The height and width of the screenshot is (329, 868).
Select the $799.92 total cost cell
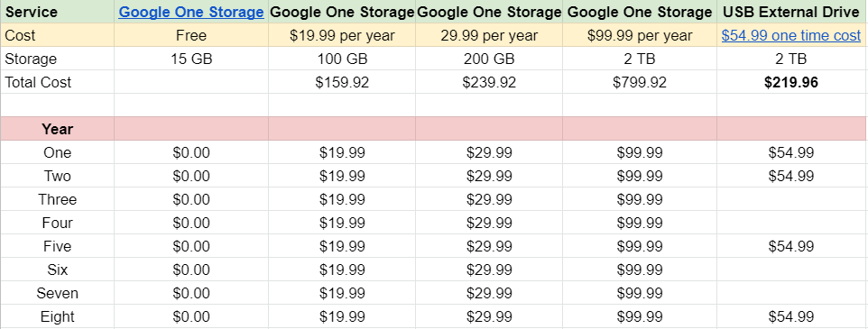click(640, 82)
